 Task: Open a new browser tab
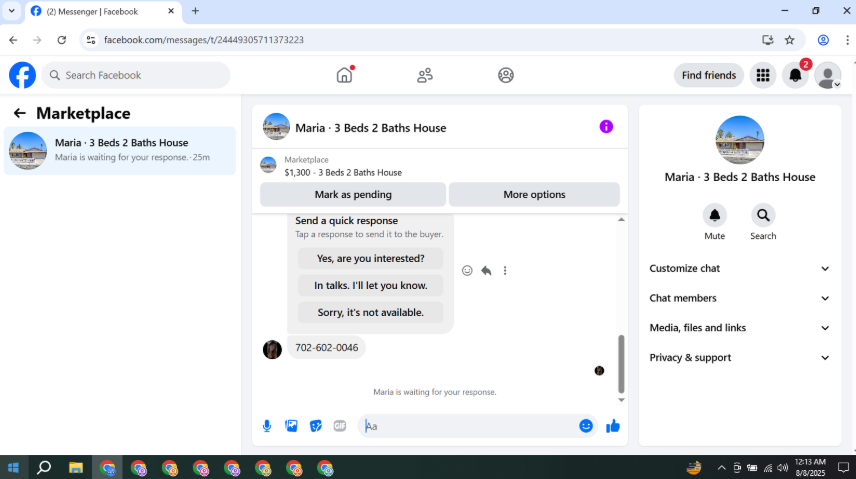pos(195,11)
